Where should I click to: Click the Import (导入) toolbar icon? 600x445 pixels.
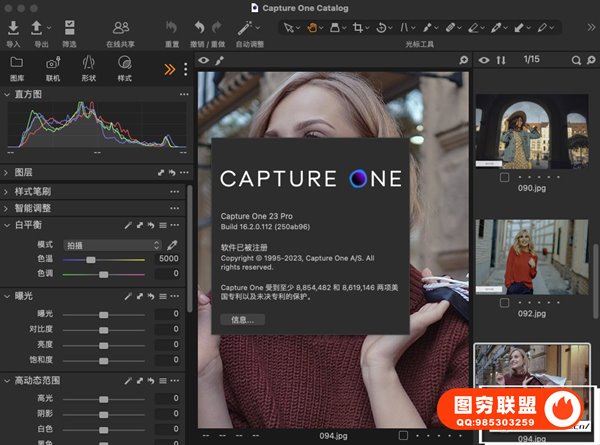click(x=13, y=28)
